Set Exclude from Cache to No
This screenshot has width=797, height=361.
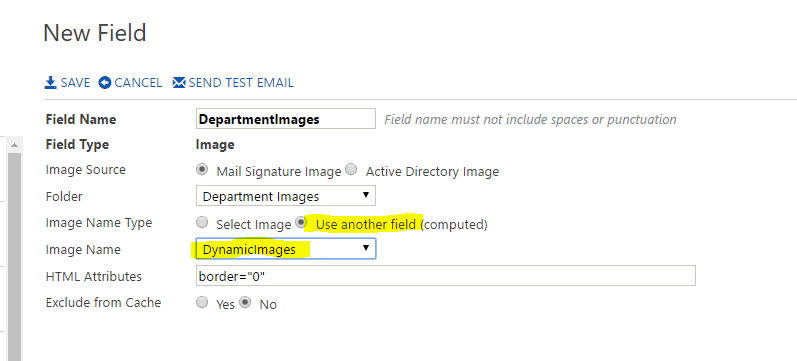(x=246, y=303)
